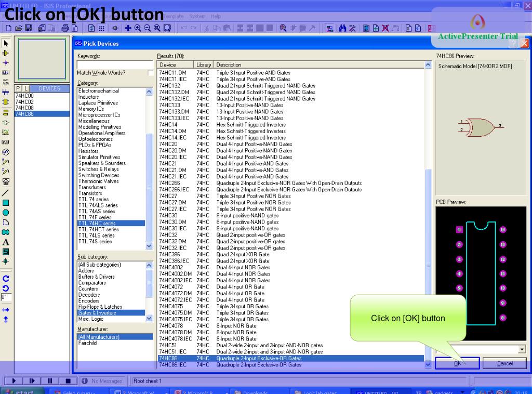Open the System menu in the main window

(x=197, y=16)
